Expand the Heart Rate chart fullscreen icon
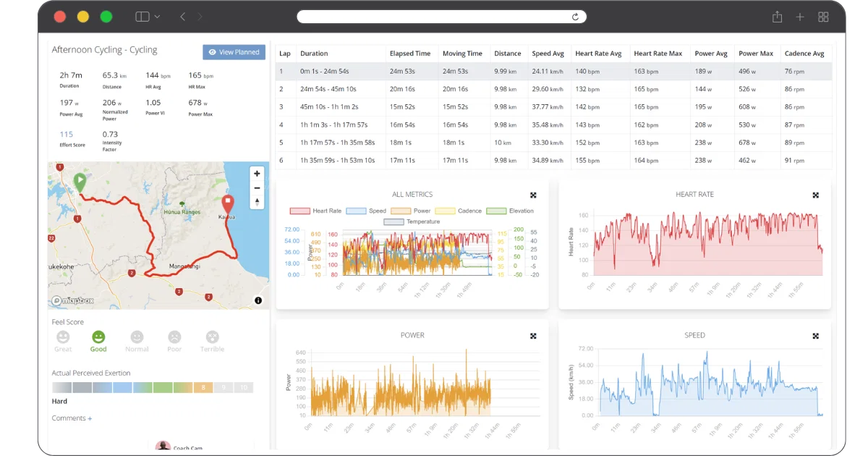This screenshot has height=456, width=868. (x=815, y=195)
